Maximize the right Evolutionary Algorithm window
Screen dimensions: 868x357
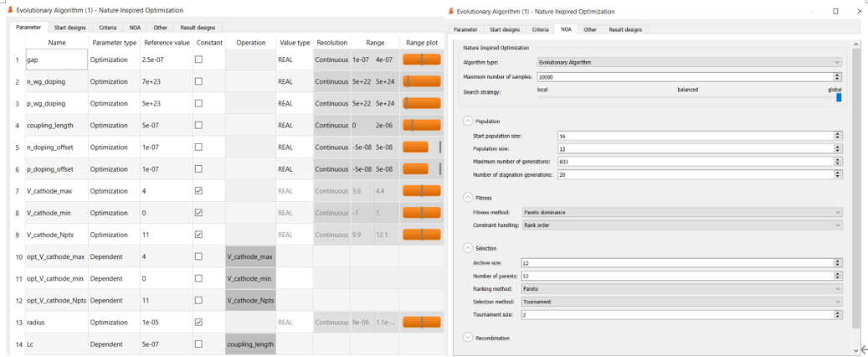click(x=835, y=11)
